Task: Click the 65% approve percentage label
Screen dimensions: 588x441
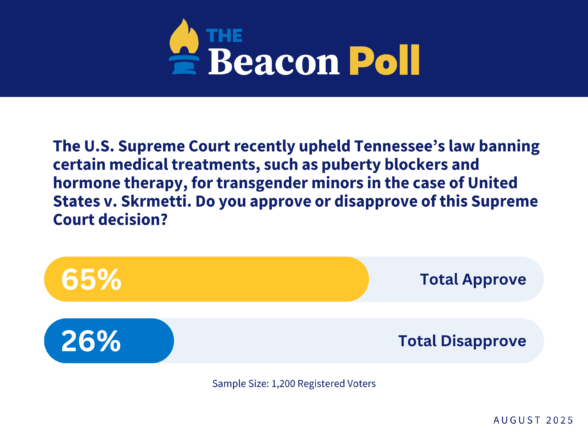Action: [91, 279]
